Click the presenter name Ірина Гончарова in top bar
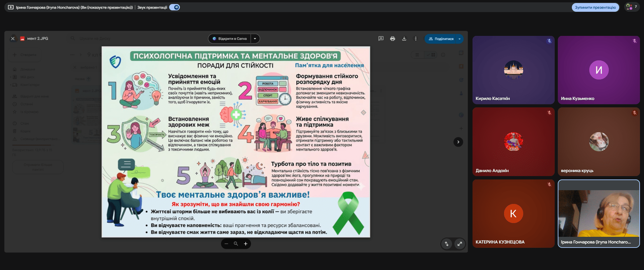 (74, 7)
